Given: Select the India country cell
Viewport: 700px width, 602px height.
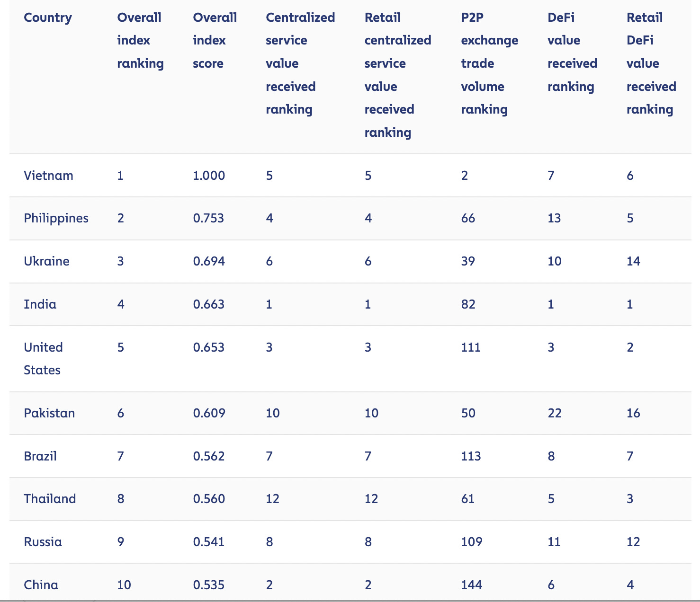Looking at the screenshot, I should [x=40, y=304].
